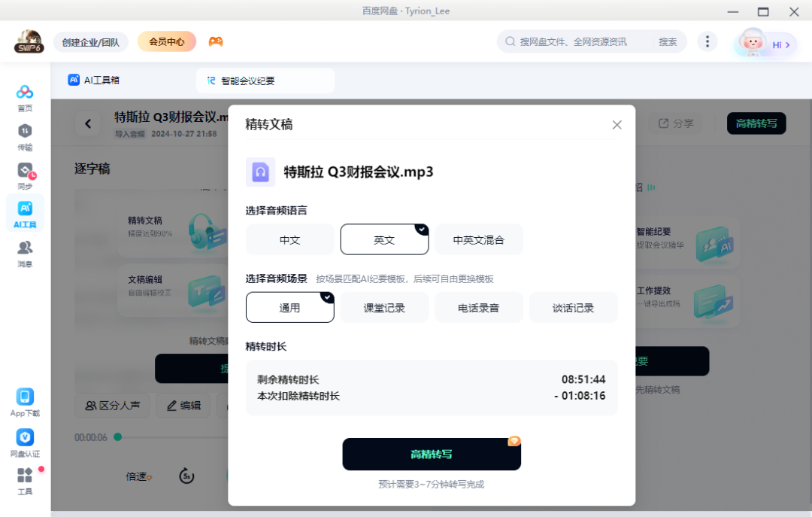Click the 区分人声 button

click(x=112, y=406)
